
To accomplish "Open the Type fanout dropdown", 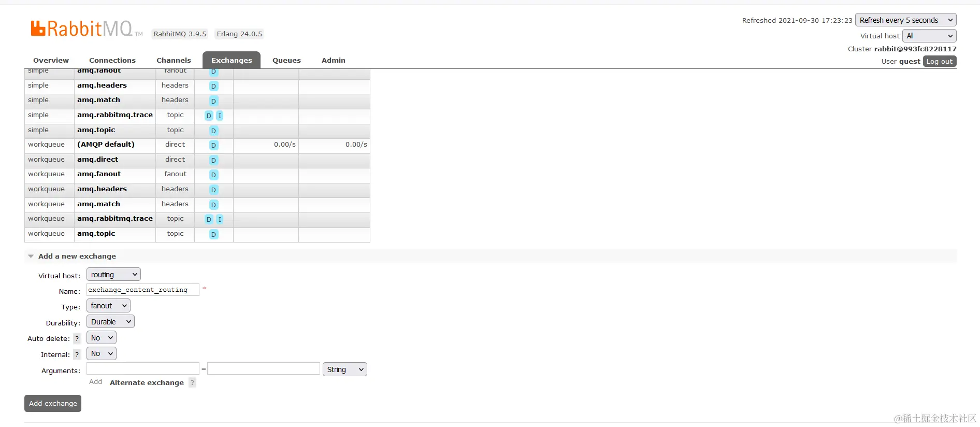I will [108, 306].
